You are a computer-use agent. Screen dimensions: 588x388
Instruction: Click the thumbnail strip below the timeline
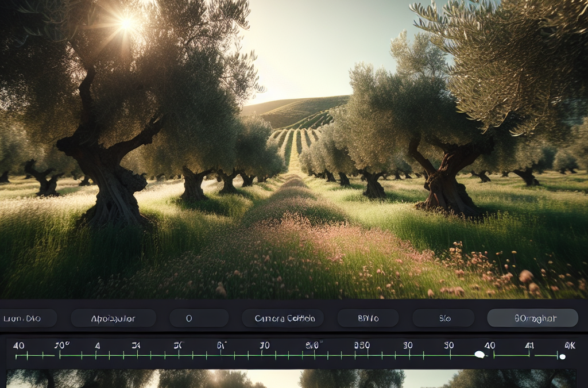[291, 379]
